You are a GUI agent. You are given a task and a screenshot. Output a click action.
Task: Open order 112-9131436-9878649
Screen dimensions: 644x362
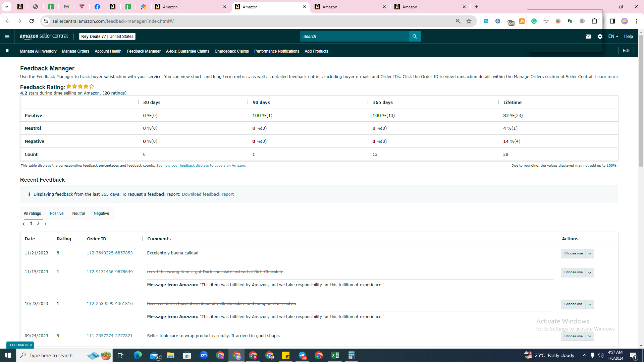(110, 272)
